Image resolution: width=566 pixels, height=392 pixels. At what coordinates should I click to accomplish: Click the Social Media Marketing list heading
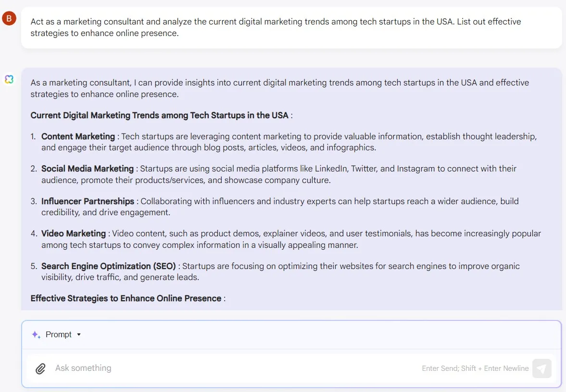[x=87, y=169]
